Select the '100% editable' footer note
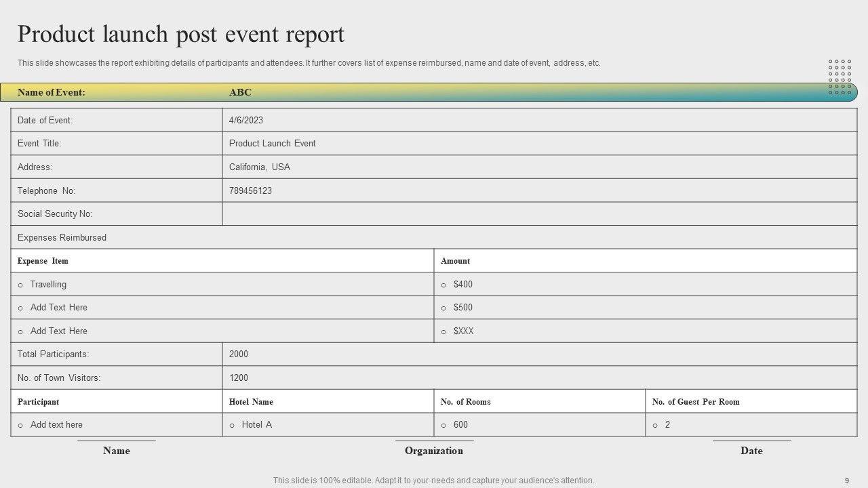Screen dimensions: 868x488 coord(434,481)
